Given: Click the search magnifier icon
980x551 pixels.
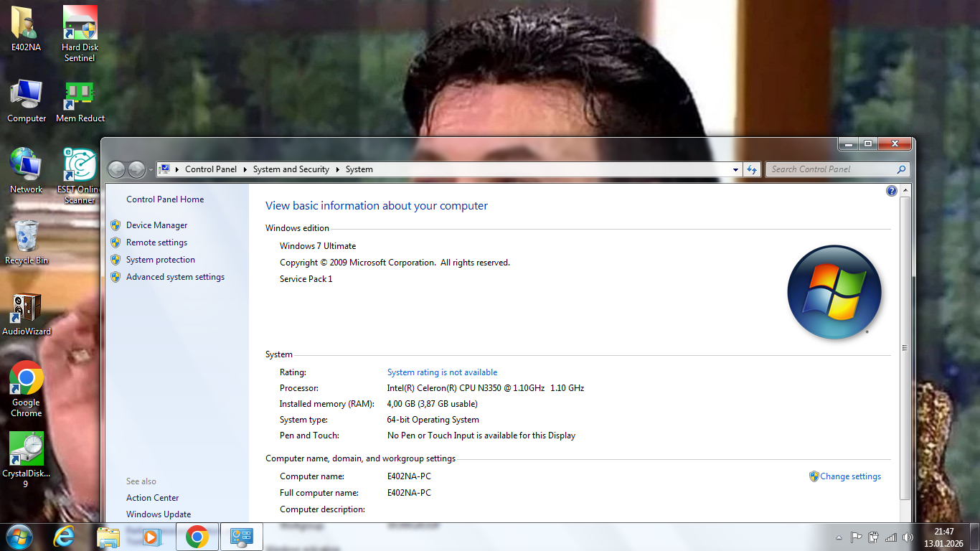Looking at the screenshot, I should 902,169.
